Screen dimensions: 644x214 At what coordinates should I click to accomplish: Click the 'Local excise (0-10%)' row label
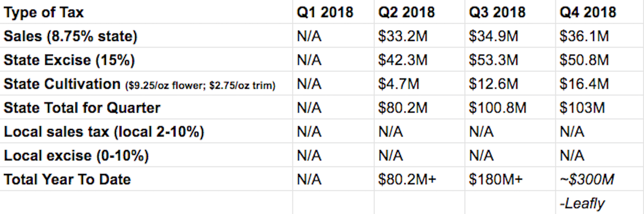(x=76, y=156)
